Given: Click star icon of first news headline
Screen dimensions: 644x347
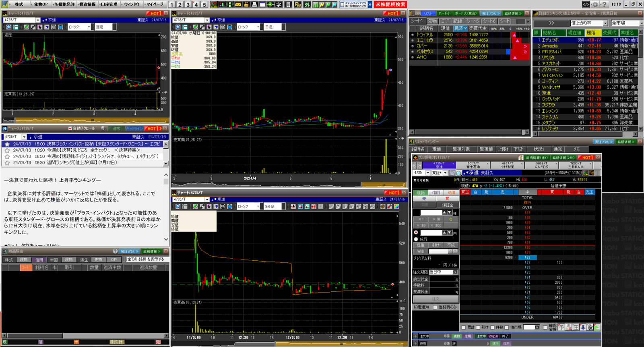Looking at the screenshot, I should click(x=7, y=144).
